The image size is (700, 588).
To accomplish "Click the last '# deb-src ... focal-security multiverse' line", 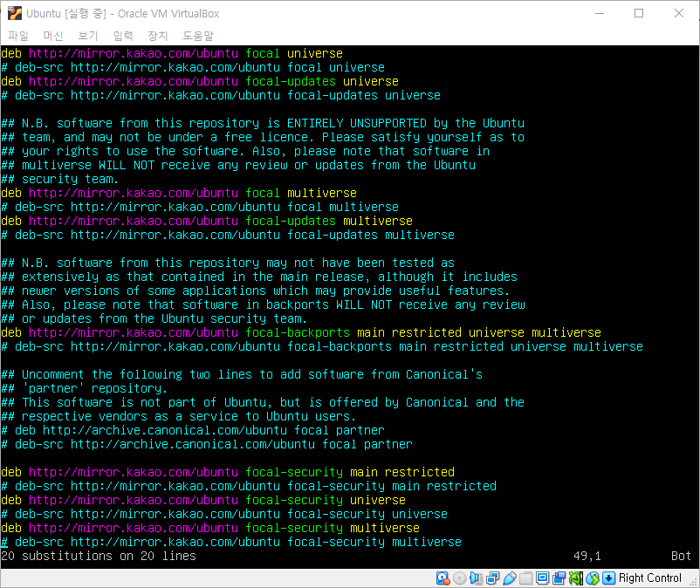I will tap(231, 542).
